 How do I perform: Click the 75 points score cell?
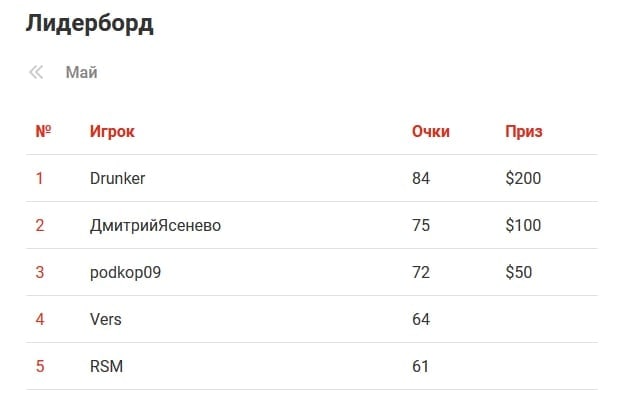click(421, 225)
